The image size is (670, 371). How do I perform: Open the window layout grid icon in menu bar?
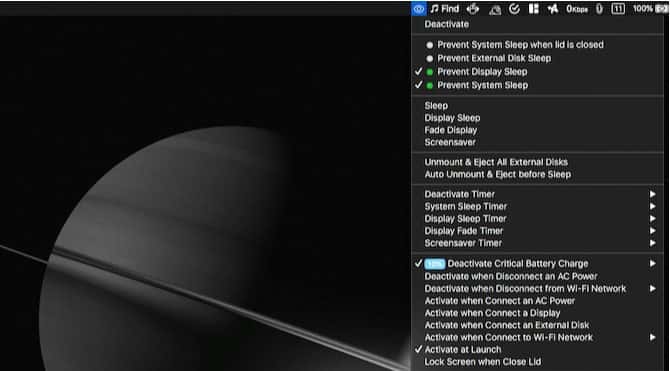(x=534, y=9)
